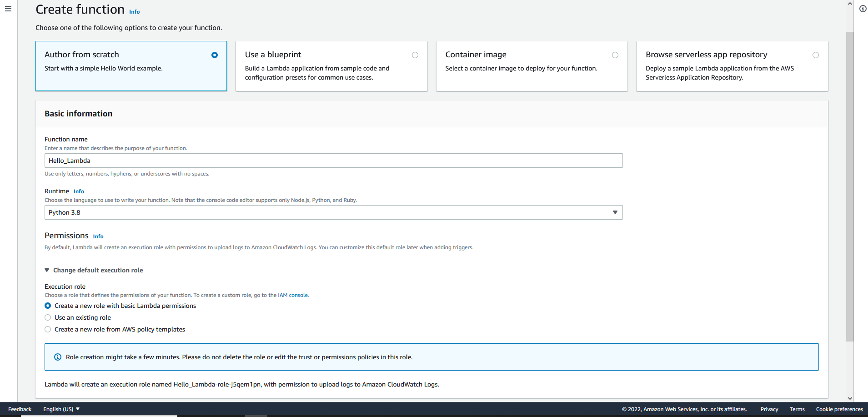Open the help info panel icon
Screen dimensions: 868x417
pos(863,9)
